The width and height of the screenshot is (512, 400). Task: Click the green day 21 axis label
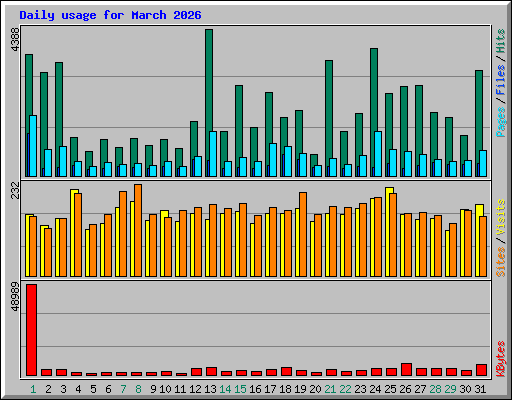(330, 389)
